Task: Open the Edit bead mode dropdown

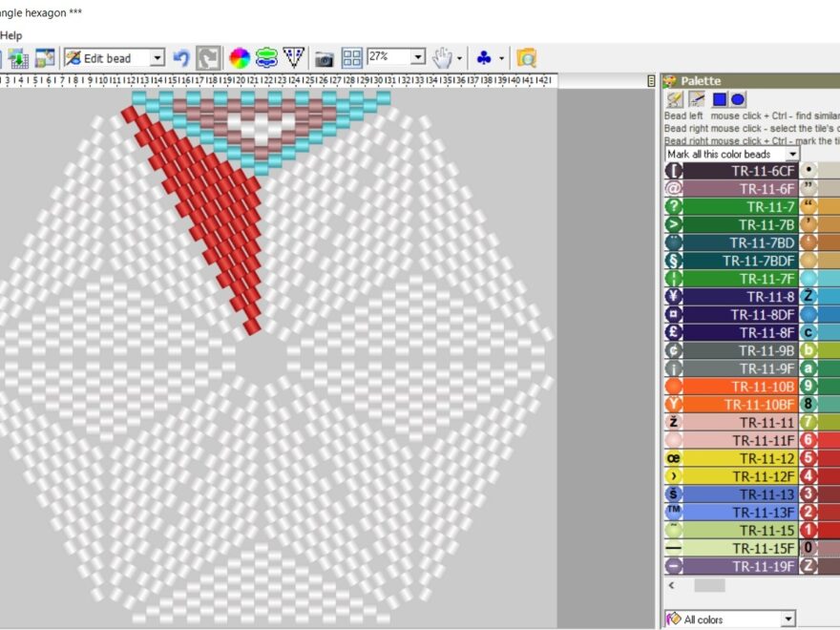Action: [159, 57]
